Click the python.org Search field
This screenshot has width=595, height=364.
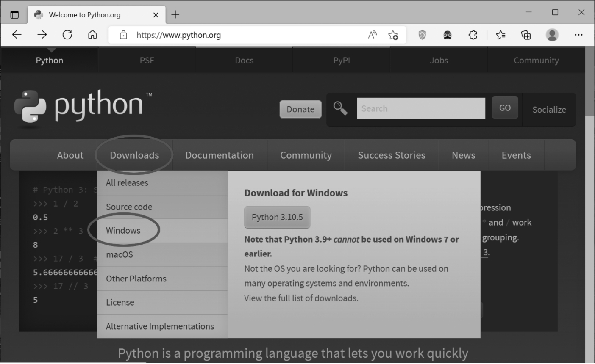coord(420,109)
